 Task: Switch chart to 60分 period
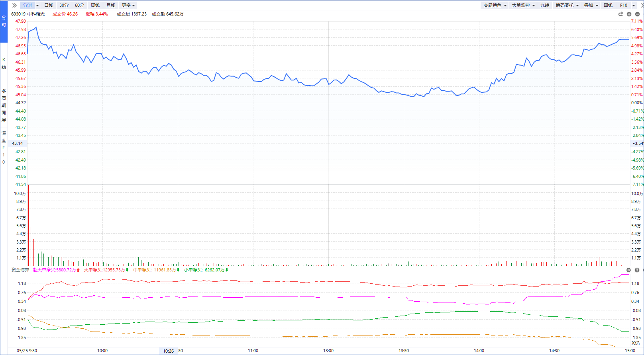(79, 5)
